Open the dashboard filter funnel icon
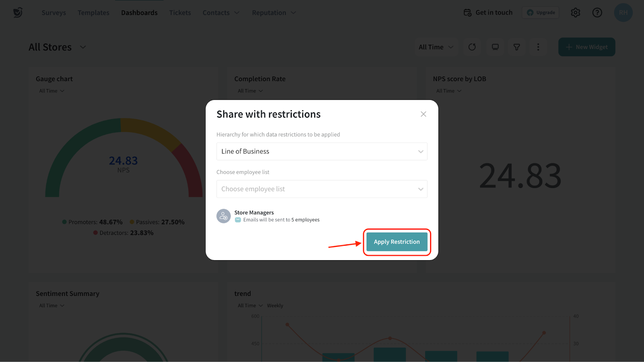 coord(517,47)
